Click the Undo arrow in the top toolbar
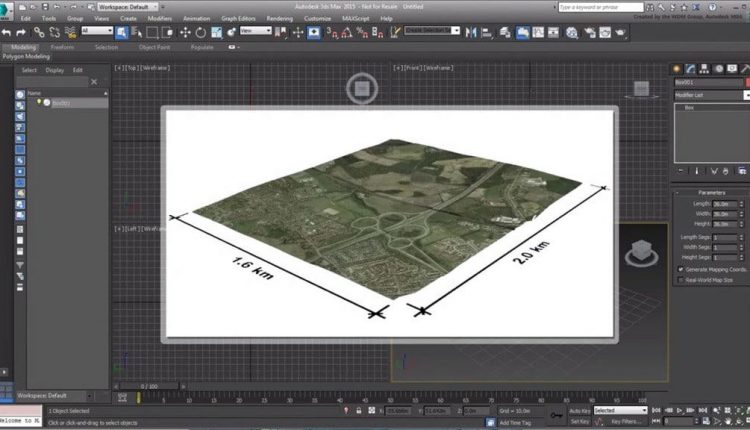The height and width of the screenshot is (430, 750). (8, 31)
